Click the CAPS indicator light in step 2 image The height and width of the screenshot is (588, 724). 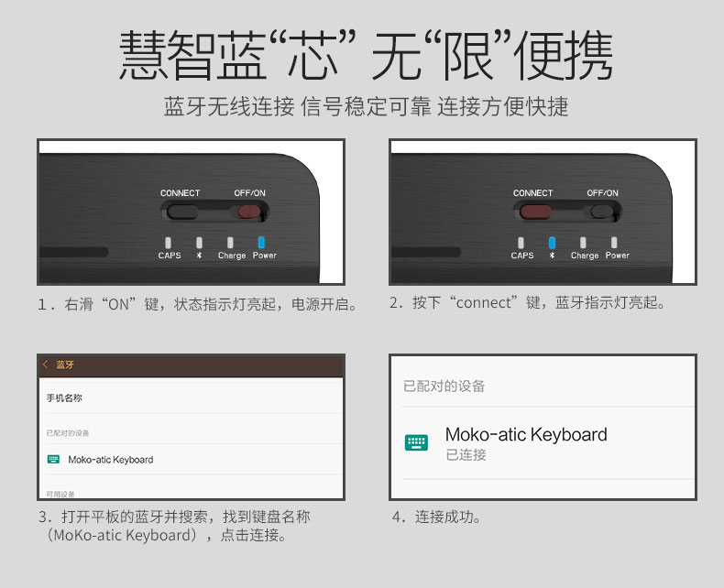pyautogui.click(x=521, y=243)
